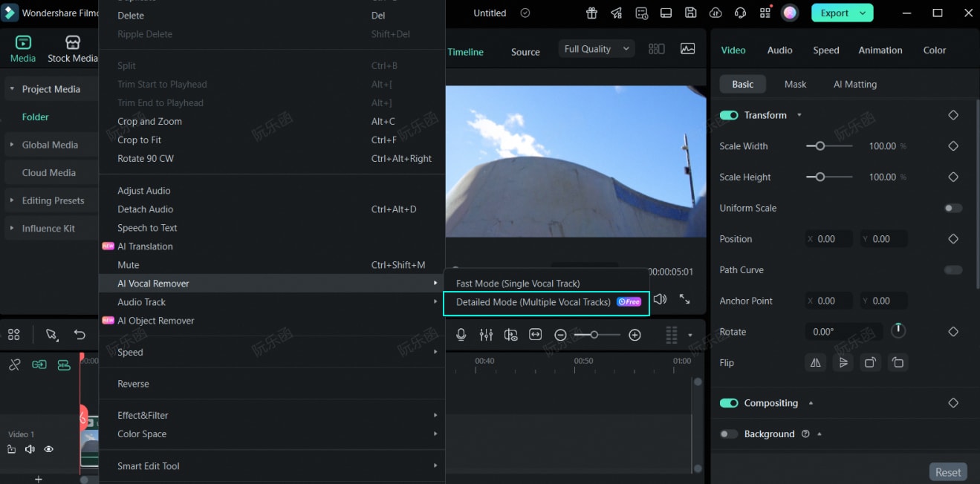The image size is (980, 484).
Task: Open the cloud upload icon in the title bar
Action: [x=715, y=13]
